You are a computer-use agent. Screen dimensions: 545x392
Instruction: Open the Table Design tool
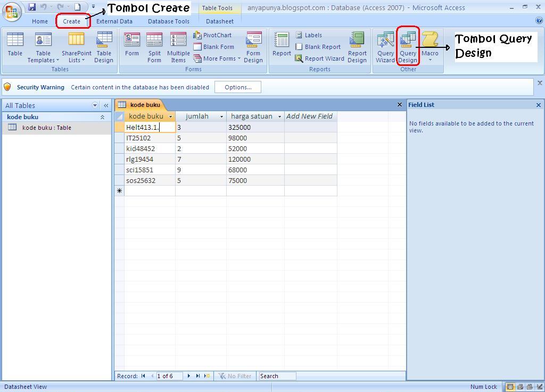pos(104,47)
